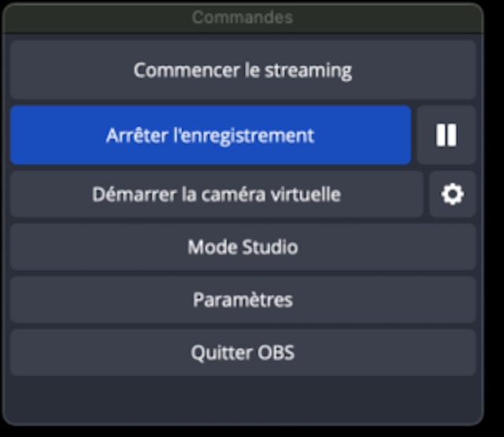Enable Studio mode button
The width and height of the screenshot is (504, 437).
click(x=243, y=247)
